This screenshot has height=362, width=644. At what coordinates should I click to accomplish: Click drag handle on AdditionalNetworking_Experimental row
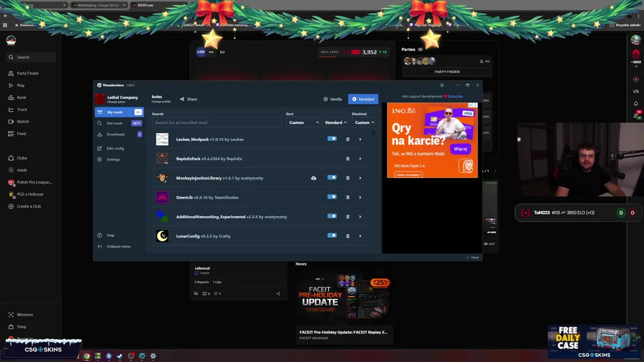click(x=348, y=217)
